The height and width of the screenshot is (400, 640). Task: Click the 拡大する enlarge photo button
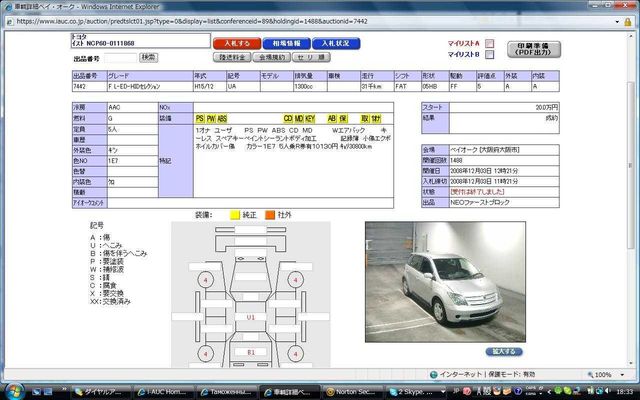tap(504, 351)
